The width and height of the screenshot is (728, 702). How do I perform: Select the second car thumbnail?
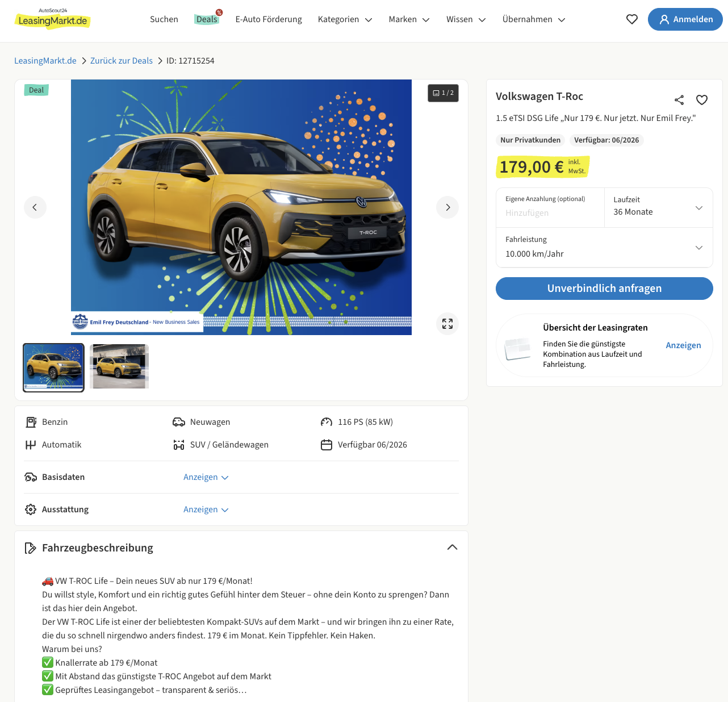tap(119, 366)
